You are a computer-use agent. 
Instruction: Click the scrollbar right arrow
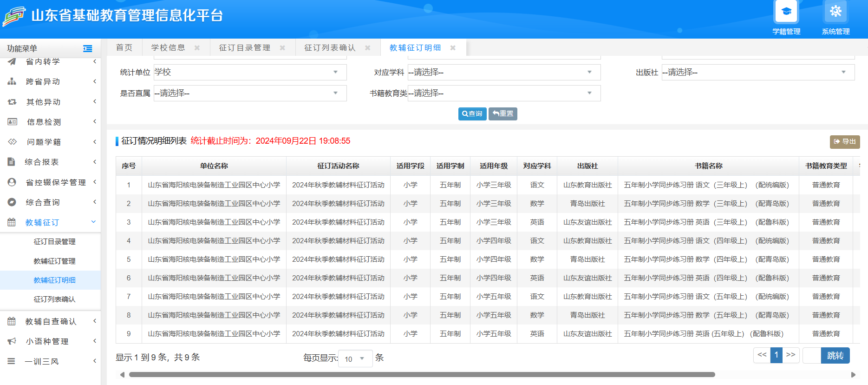point(853,375)
